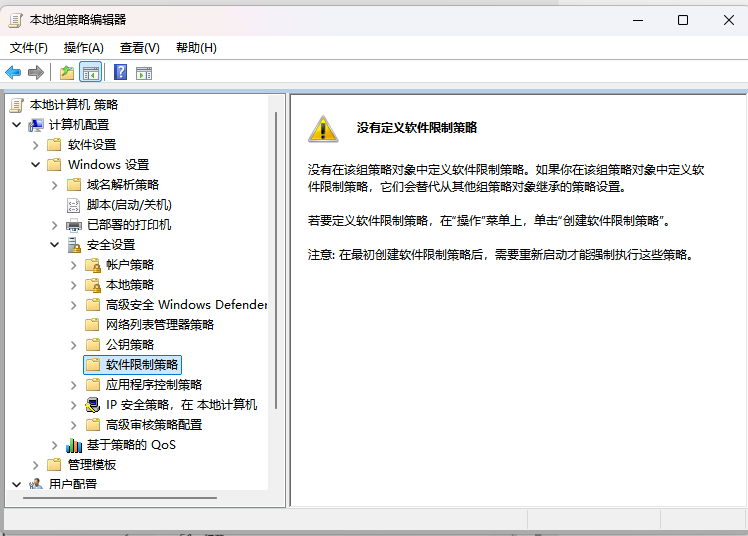Screen dimensions: 748x536
Task: Click the paragraph starting 若要定义软件限制策略
Action: pos(489,221)
